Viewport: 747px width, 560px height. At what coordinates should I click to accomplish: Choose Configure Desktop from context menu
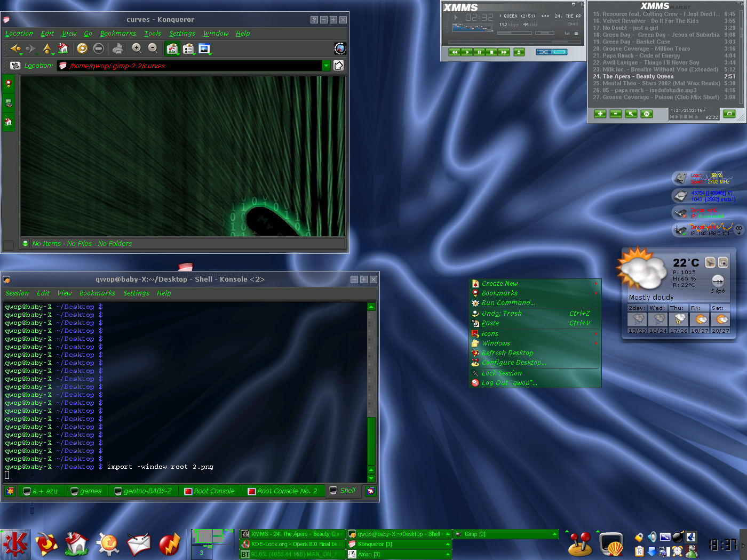[535, 363]
